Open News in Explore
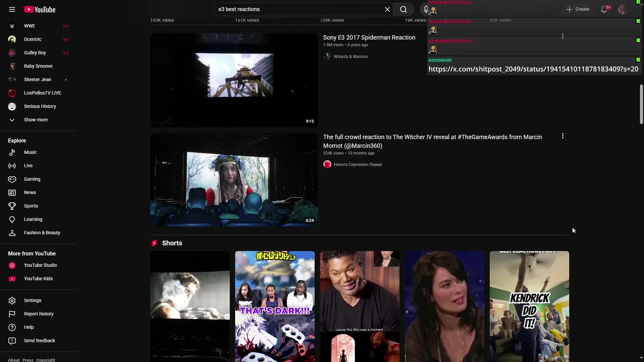The height and width of the screenshot is (362, 644). click(x=38, y=193)
